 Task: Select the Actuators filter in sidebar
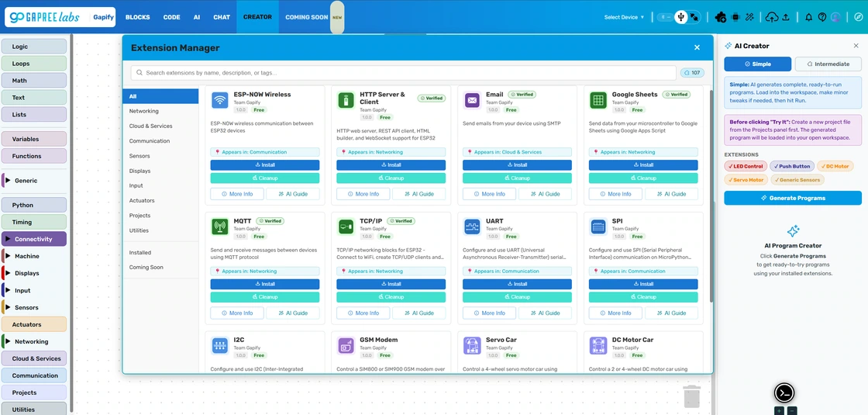click(160, 201)
